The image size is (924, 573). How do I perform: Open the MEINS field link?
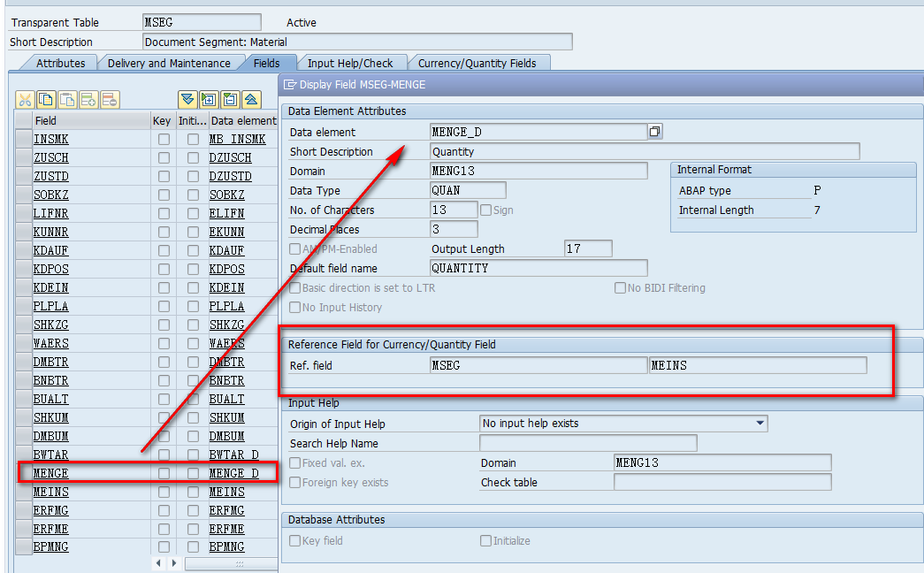tap(50, 492)
